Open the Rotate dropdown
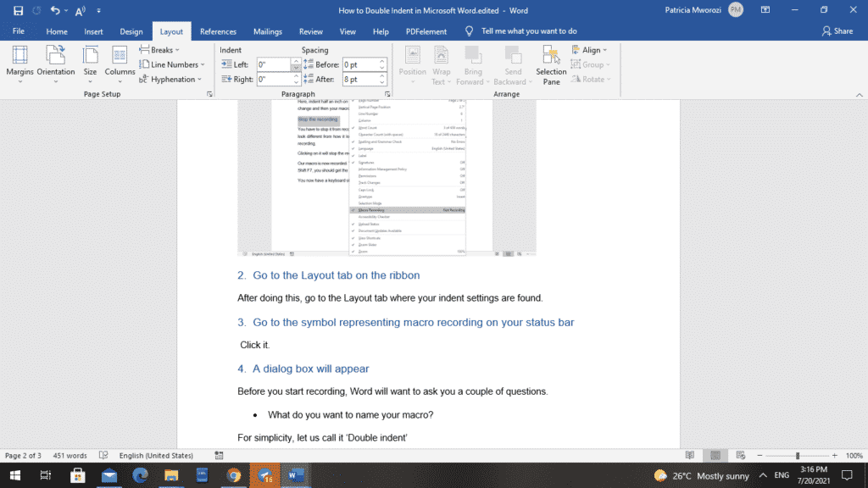 tap(591, 79)
